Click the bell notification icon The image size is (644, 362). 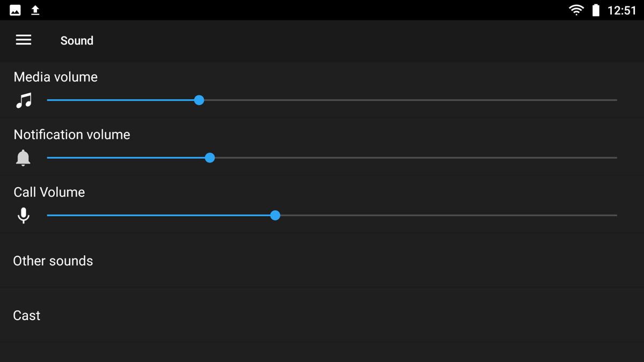(x=23, y=158)
